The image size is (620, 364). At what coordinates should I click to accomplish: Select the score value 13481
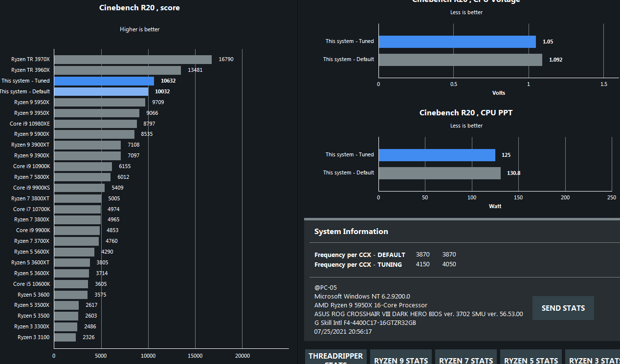click(x=195, y=70)
